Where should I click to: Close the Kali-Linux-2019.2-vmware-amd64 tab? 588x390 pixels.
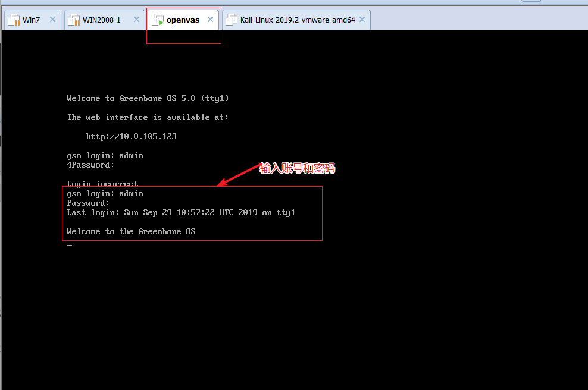coord(362,20)
